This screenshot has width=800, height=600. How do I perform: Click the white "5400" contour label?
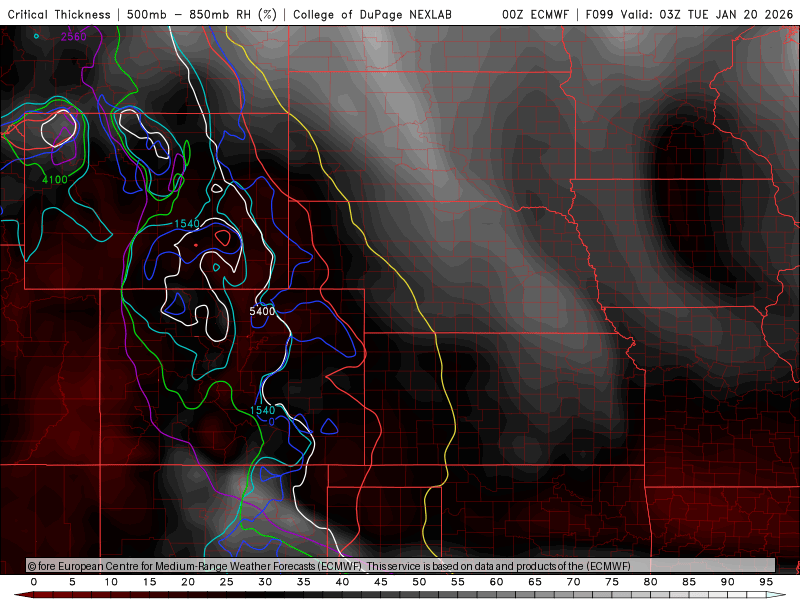(262, 311)
